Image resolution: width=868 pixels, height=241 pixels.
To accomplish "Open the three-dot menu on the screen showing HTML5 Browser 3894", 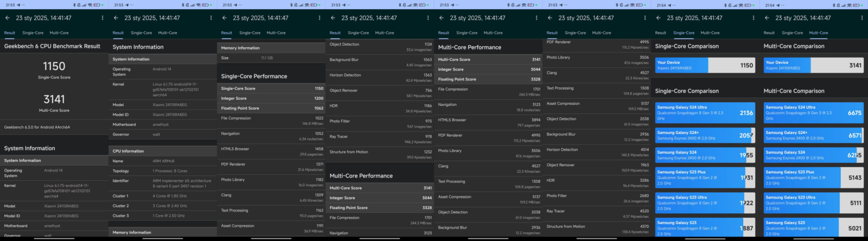I will (537, 18).
